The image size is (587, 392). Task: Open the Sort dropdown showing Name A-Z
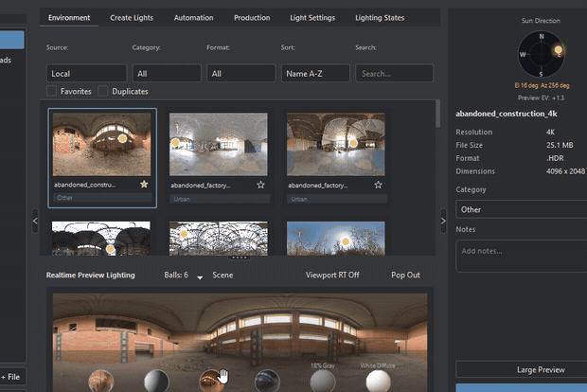(315, 74)
